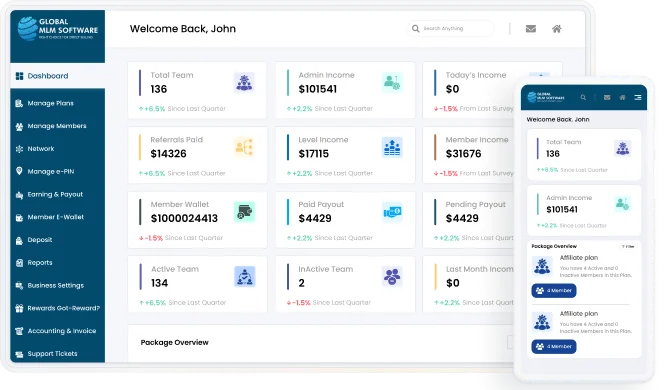Open the desktop header mail icon

pyautogui.click(x=530, y=29)
